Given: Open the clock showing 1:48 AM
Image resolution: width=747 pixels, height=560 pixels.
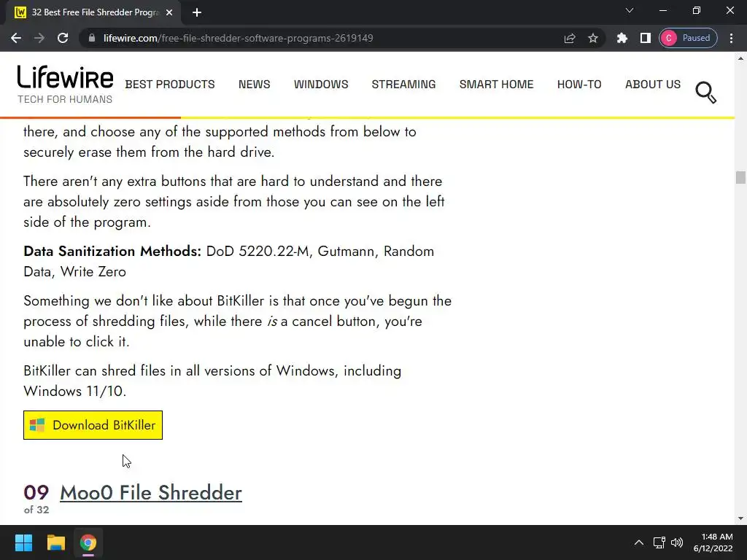Looking at the screenshot, I should [x=713, y=542].
